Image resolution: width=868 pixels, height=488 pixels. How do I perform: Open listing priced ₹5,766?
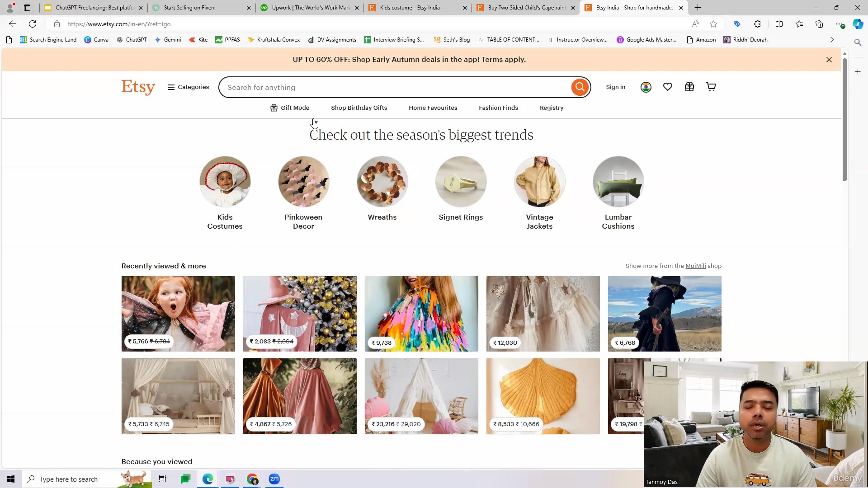[x=178, y=314]
